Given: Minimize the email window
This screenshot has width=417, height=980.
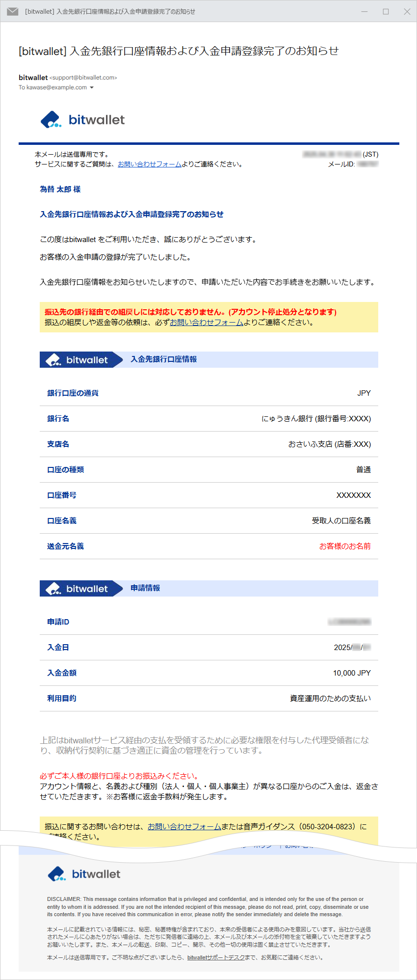Looking at the screenshot, I should point(365,11).
